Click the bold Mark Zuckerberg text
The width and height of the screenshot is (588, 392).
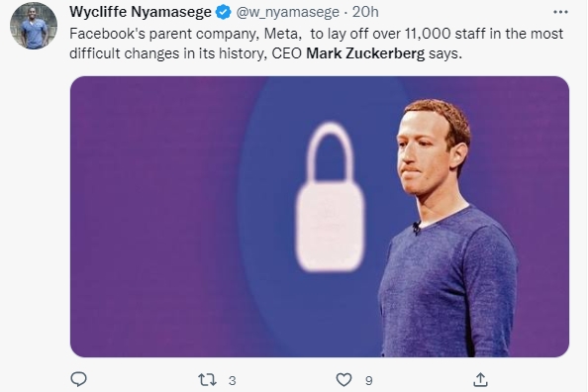tap(365, 53)
